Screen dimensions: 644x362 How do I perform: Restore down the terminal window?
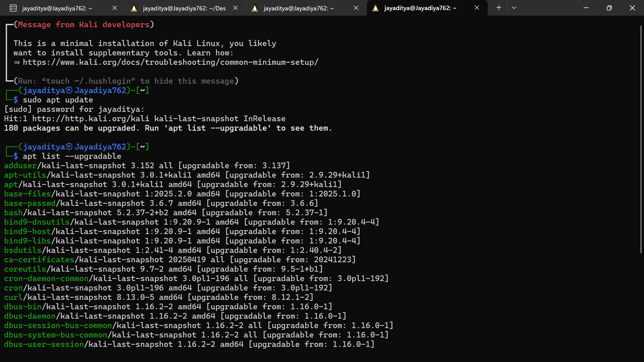coord(609,8)
